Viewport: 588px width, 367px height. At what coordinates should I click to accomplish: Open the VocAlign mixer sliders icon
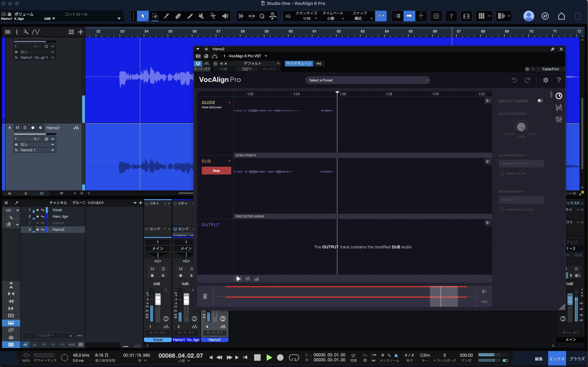coord(559,119)
